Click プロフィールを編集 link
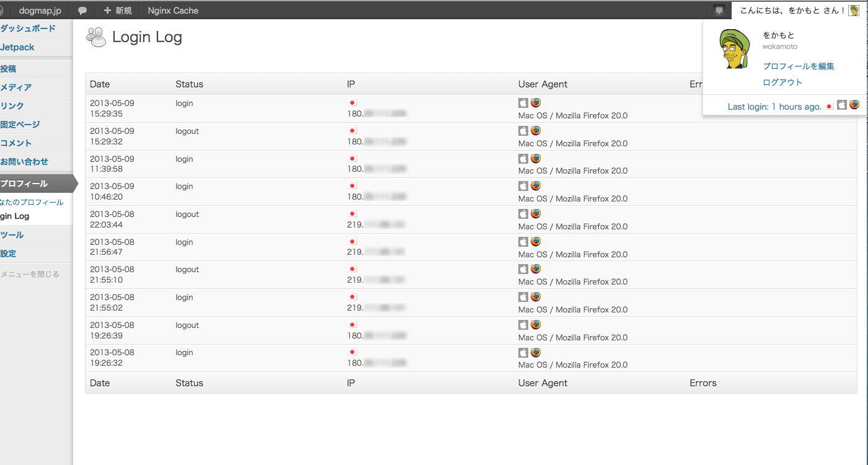868x465 pixels. (798, 66)
